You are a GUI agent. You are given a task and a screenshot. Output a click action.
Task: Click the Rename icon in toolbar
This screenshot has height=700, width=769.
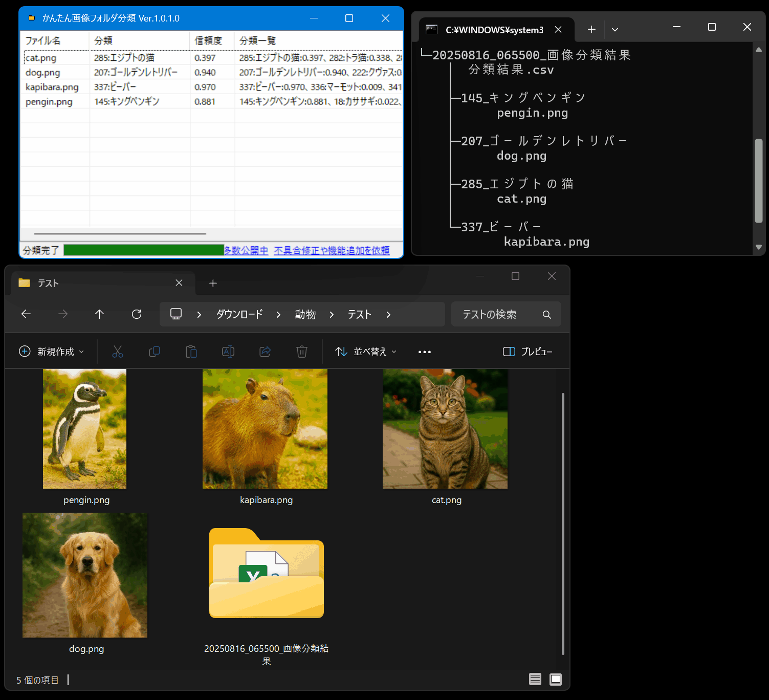(228, 352)
